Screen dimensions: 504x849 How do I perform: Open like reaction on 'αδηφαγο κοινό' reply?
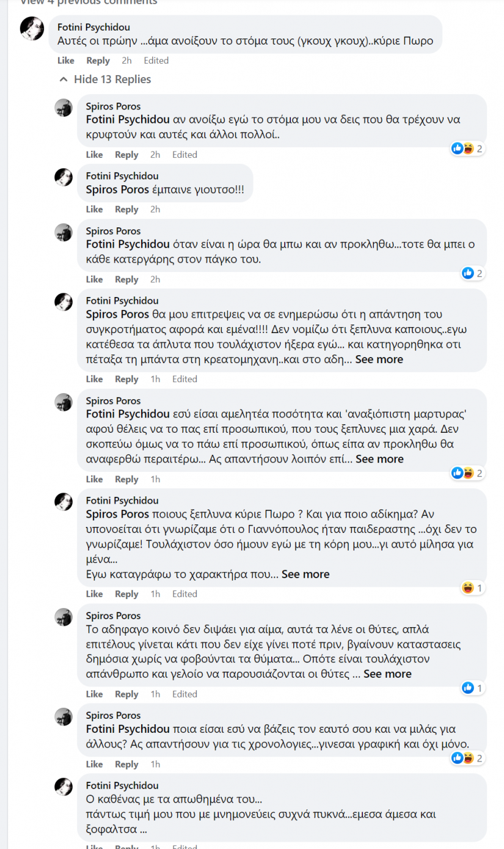pos(472,688)
